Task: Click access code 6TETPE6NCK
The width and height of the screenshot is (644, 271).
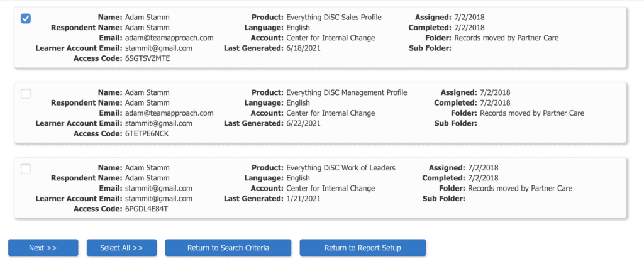Action: tap(147, 133)
